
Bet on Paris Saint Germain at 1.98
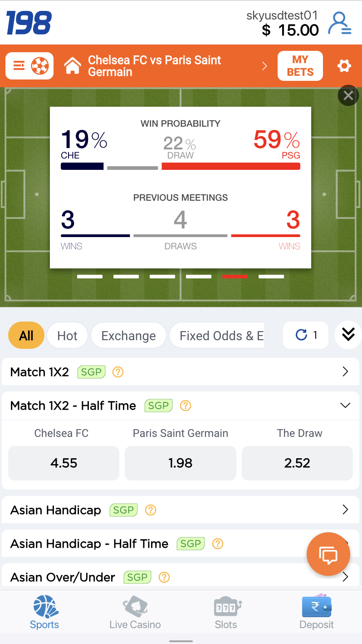[x=180, y=463]
